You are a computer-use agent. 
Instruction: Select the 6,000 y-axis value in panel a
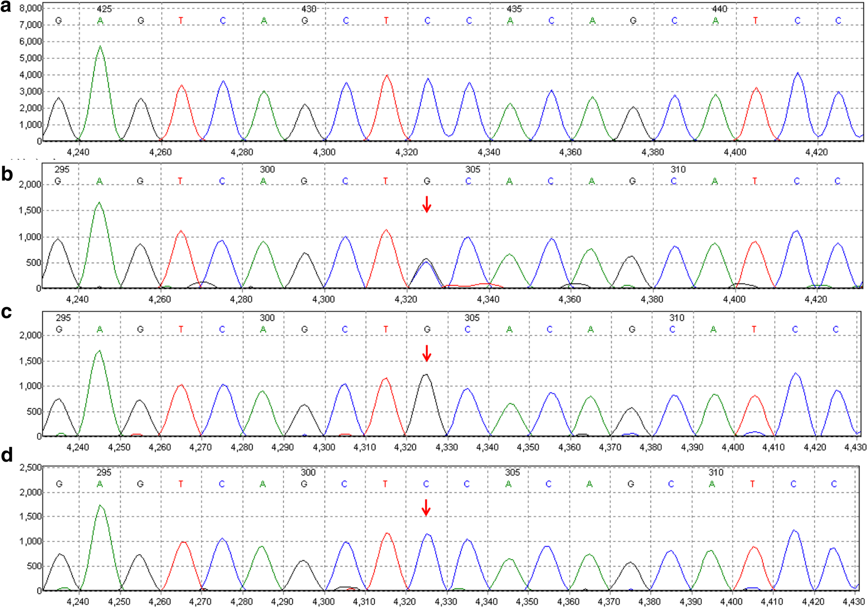coord(30,42)
